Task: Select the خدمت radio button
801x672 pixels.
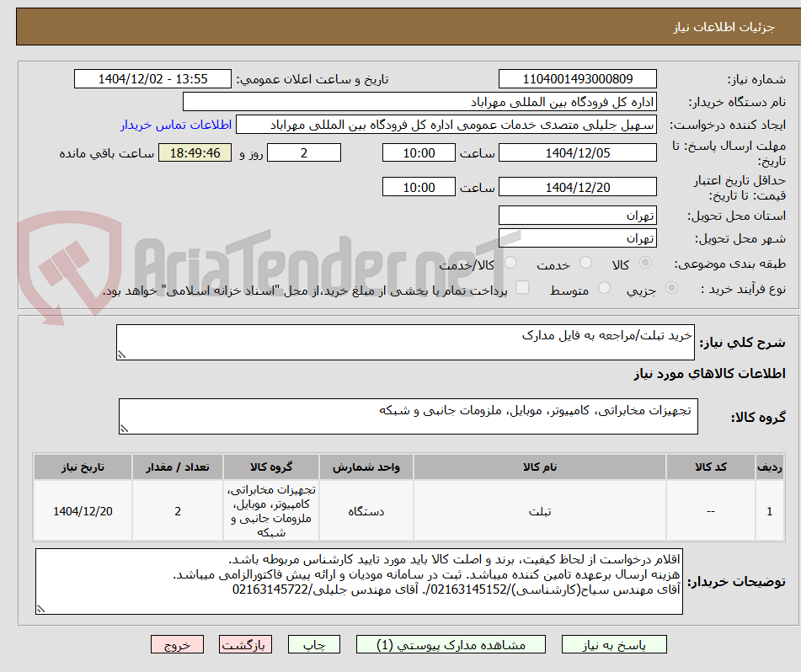Action: point(585,263)
